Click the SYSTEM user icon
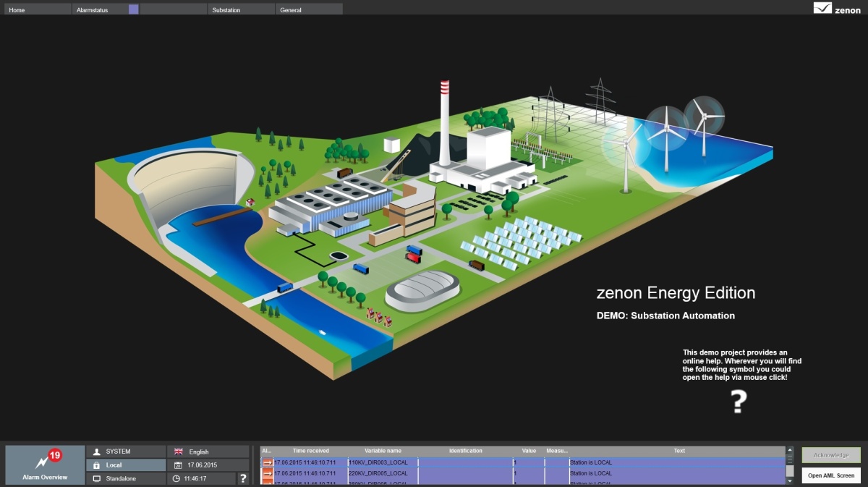The height and width of the screenshot is (487, 868). (x=96, y=452)
